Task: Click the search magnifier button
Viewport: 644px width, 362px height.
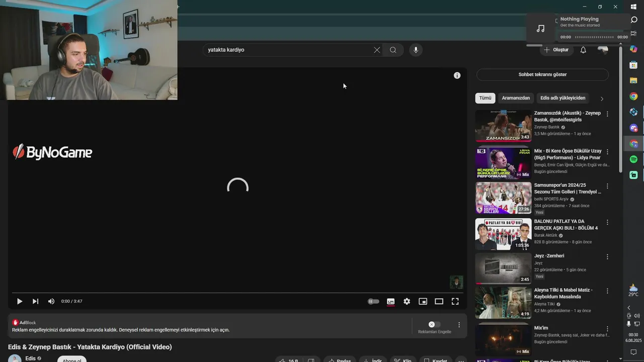Action: (393, 50)
